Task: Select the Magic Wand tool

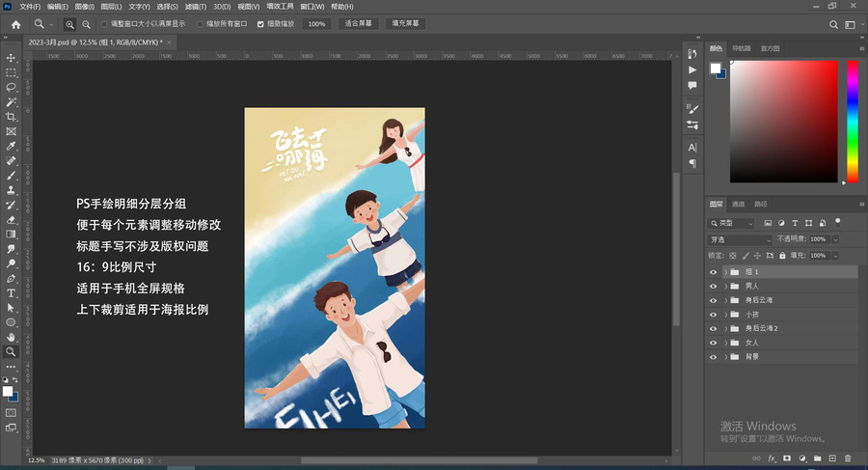Action: point(11,102)
